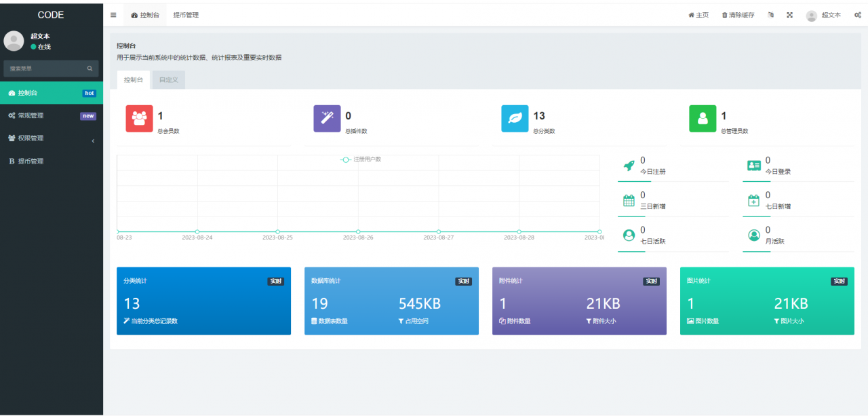Click the rocket icon for 今日注册
The width and height of the screenshot is (868, 416).
tap(629, 166)
